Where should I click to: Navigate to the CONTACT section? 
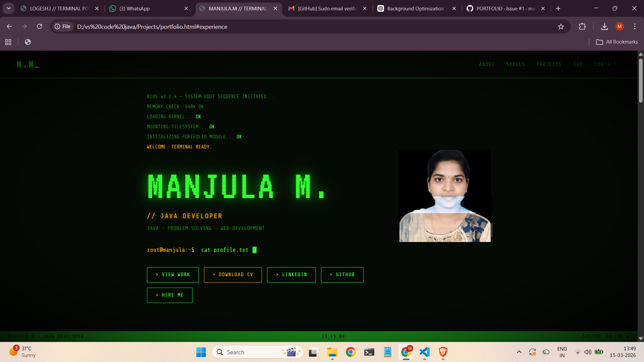[x=605, y=64]
